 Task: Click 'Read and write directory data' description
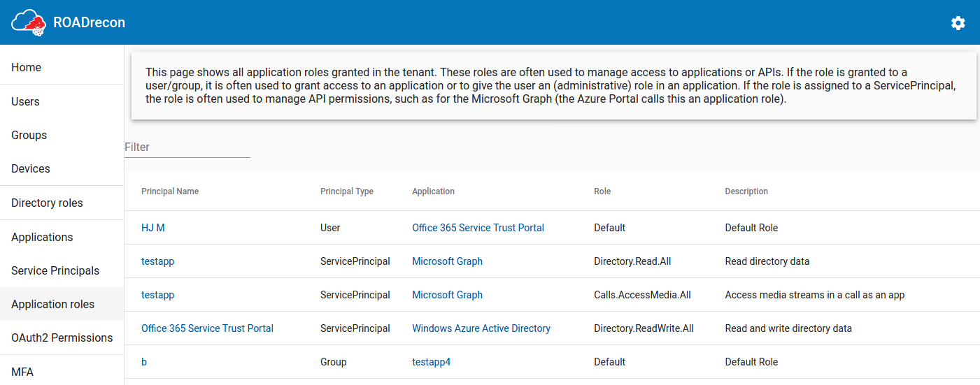788,328
